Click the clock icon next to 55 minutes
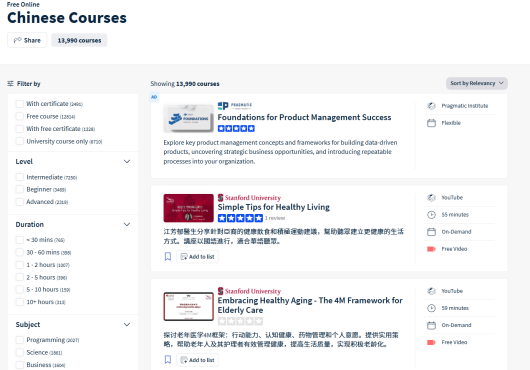This screenshot has width=530, height=370. (x=431, y=215)
